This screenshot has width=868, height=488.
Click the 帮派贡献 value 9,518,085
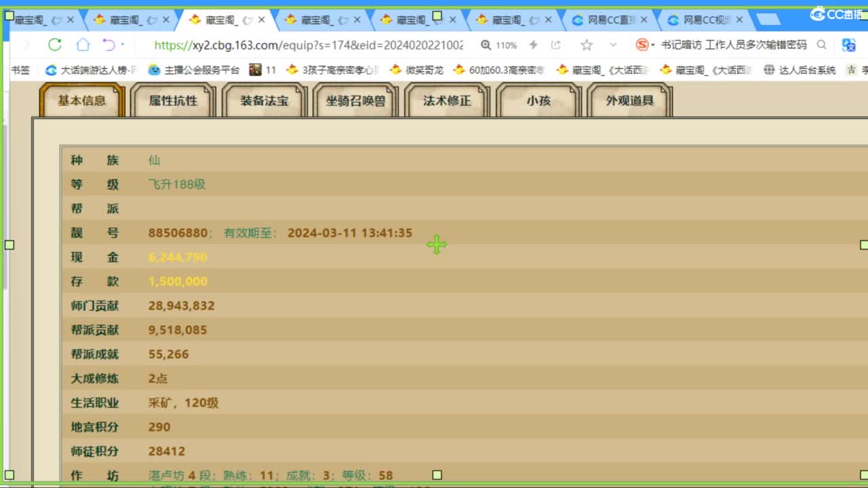pyautogui.click(x=178, y=330)
